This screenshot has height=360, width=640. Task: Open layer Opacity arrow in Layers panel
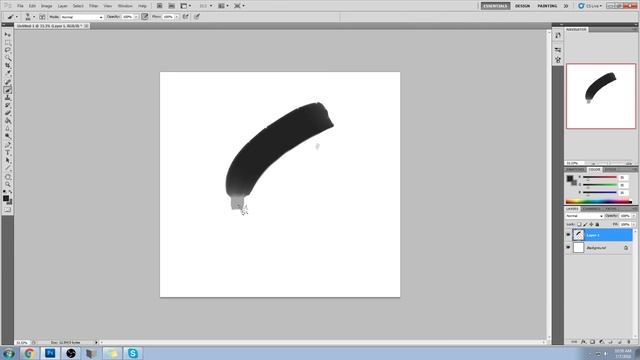(x=634, y=216)
